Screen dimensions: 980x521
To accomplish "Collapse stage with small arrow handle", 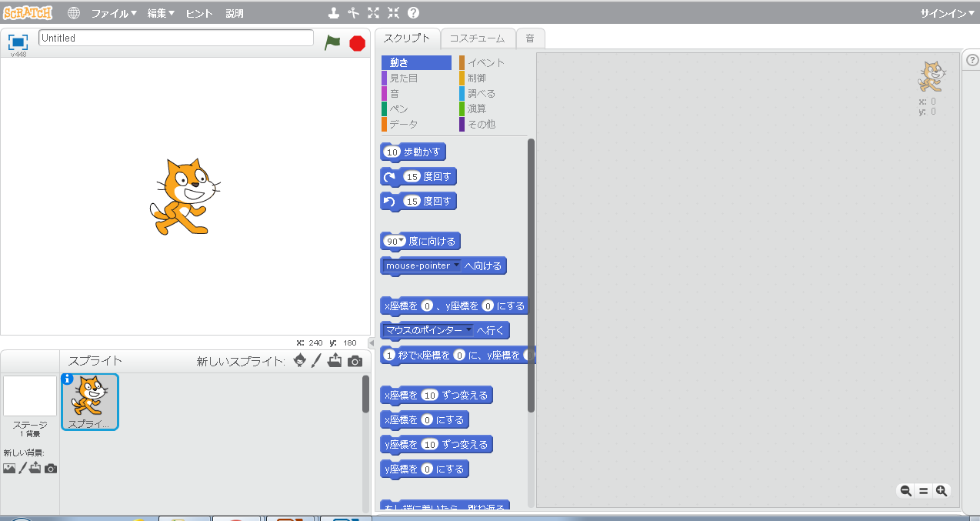I will 371,342.
